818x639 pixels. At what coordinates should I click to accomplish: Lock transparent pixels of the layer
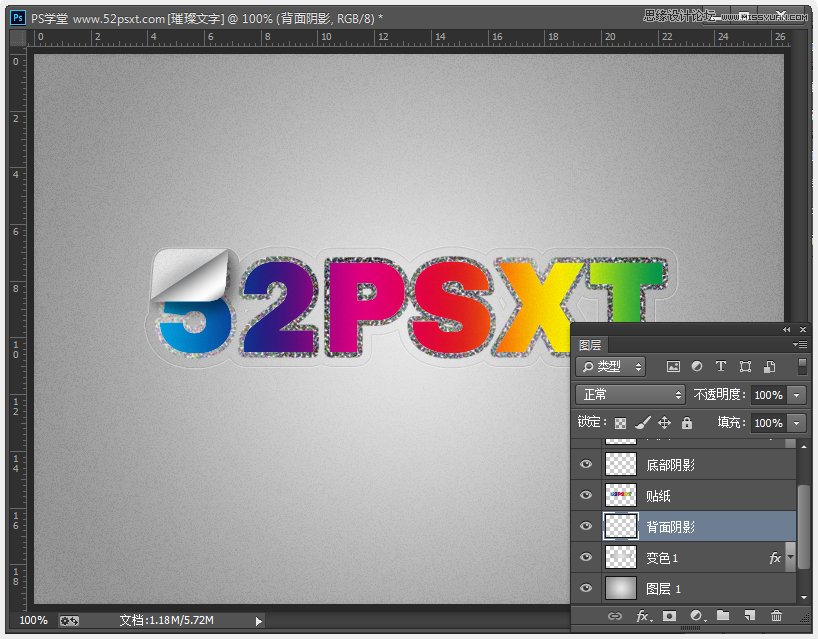(620, 423)
